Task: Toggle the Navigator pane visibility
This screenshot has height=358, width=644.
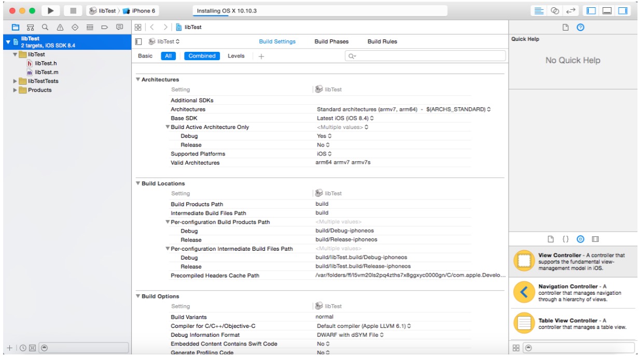Action: pyautogui.click(x=592, y=11)
